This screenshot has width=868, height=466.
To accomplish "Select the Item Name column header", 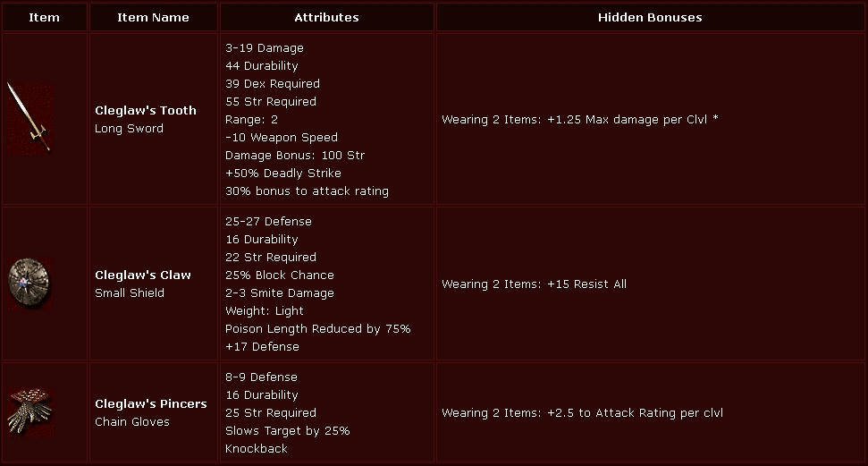I will [x=154, y=17].
